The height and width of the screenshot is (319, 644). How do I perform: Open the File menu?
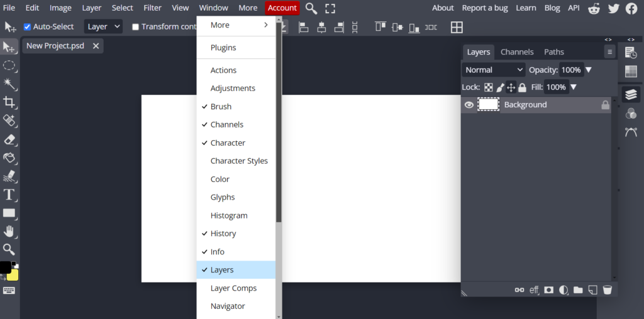tap(9, 8)
